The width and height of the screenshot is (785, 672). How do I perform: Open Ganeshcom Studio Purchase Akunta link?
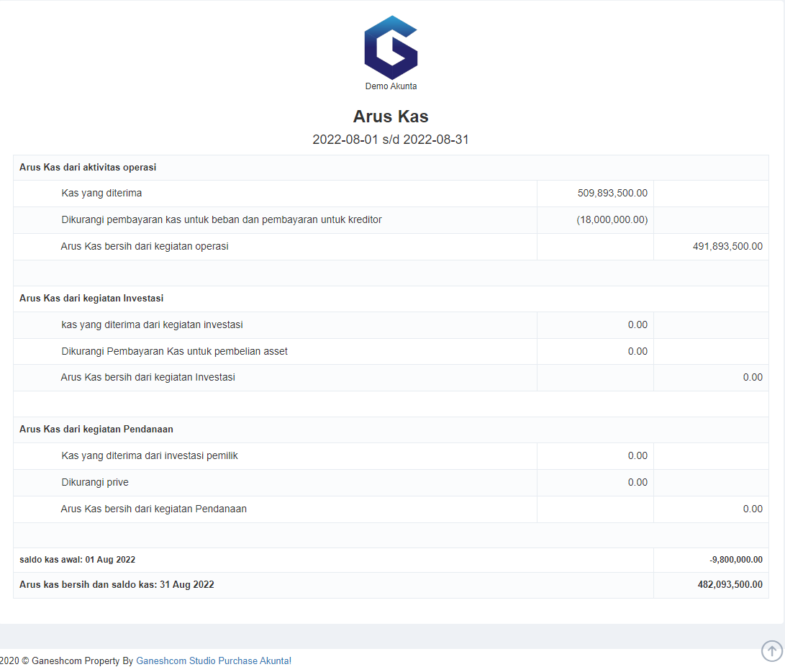click(213, 660)
